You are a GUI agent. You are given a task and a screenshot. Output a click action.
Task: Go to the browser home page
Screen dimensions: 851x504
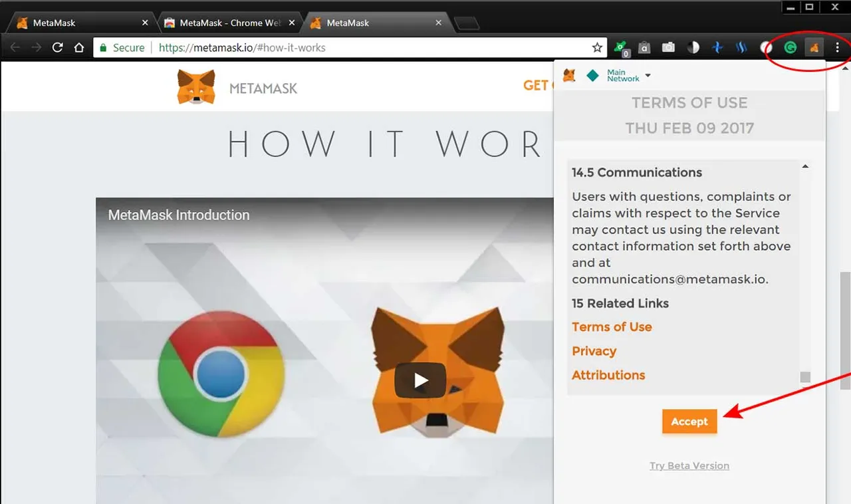[79, 48]
